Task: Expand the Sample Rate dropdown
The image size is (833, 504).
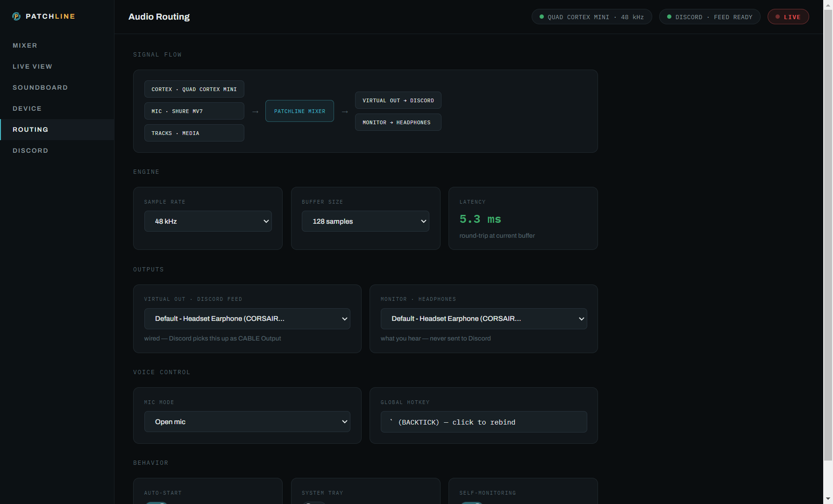Action: point(208,221)
